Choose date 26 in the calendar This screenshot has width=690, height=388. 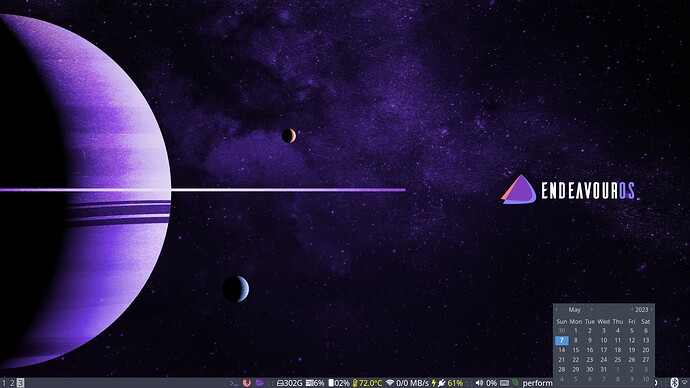click(x=632, y=359)
